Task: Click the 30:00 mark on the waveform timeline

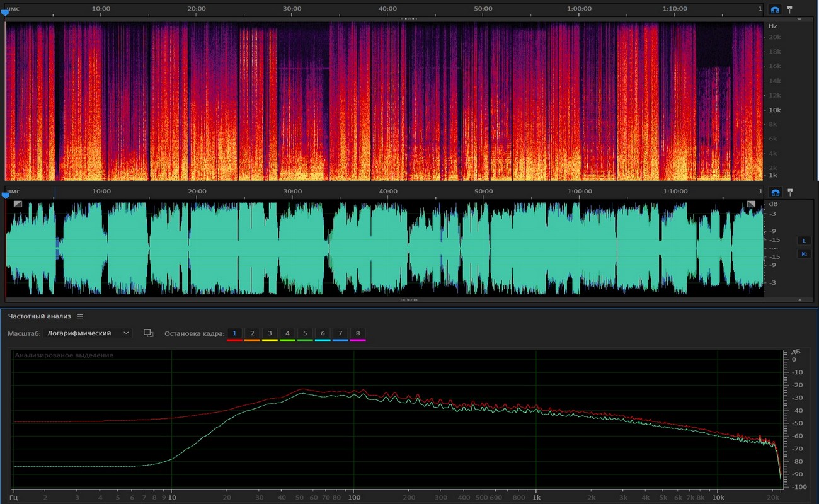Action: 292,192
